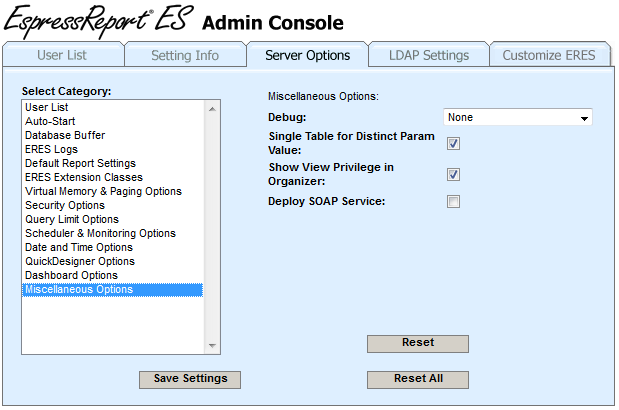Enable the Deploy SOAP Service checkbox
Image resolution: width=619 pixels, height=410 pixels.
pyautogui.click(x=453, y=202)
